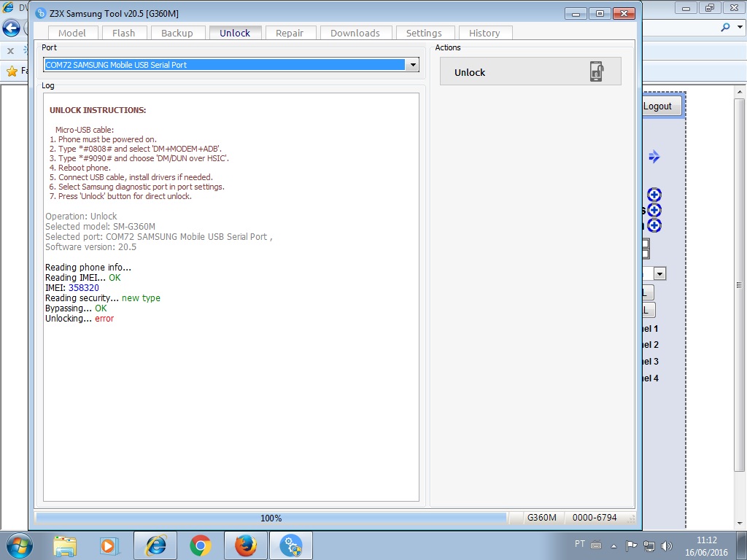747x560 pixels.
Task: Open the Downloads tab
Action: [355, 33]
